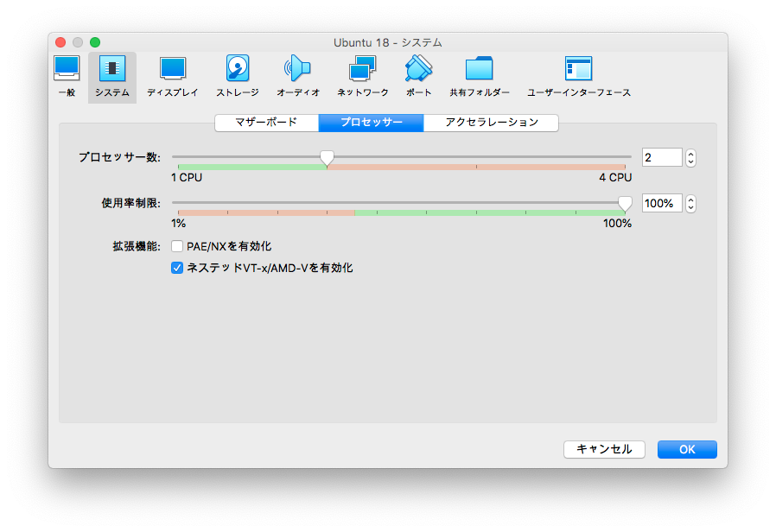
Task: Click the 100% label under the usage slider
Action: pos(617,224)
